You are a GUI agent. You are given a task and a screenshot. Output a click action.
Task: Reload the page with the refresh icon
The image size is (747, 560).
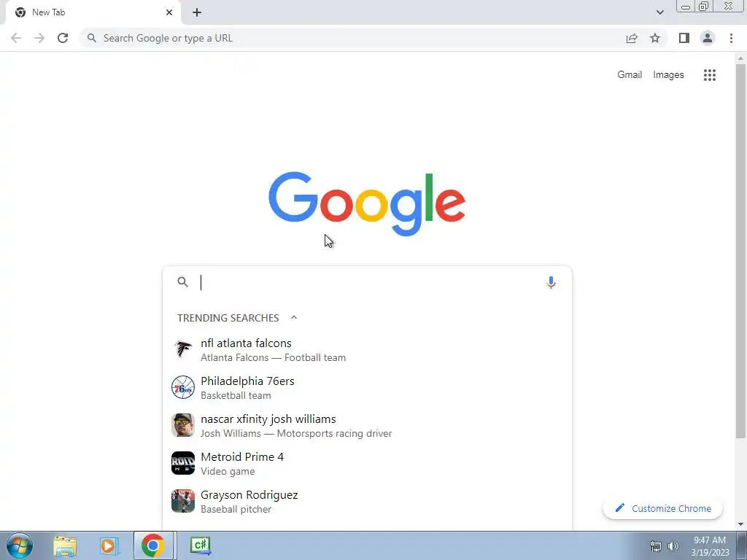coord(63,38)
